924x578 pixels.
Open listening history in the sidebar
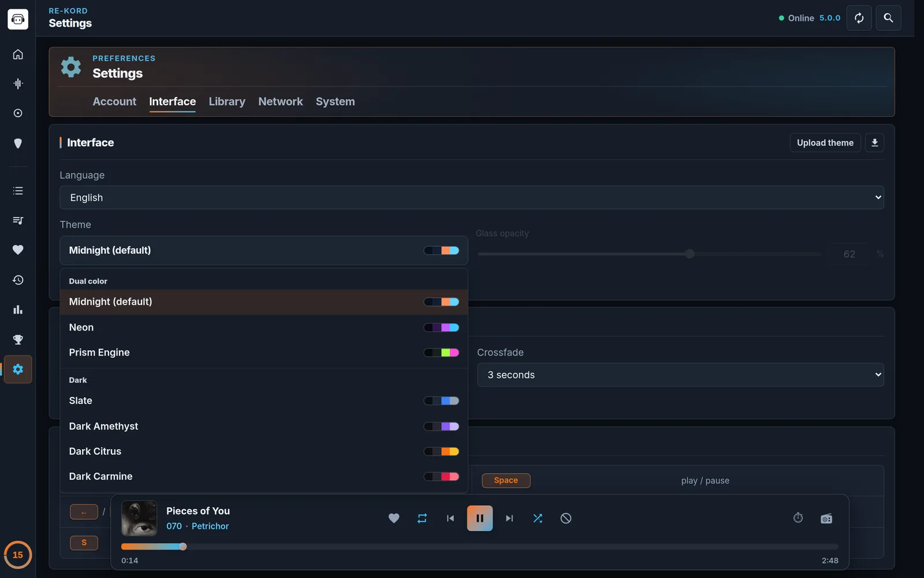[18, 280]
